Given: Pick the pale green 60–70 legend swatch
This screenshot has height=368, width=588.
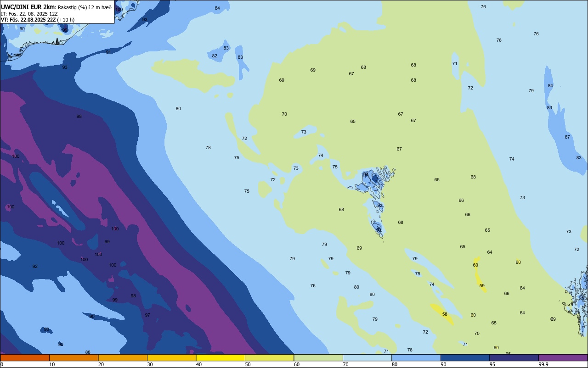Looking at the screenshot, I should [318, 357].
